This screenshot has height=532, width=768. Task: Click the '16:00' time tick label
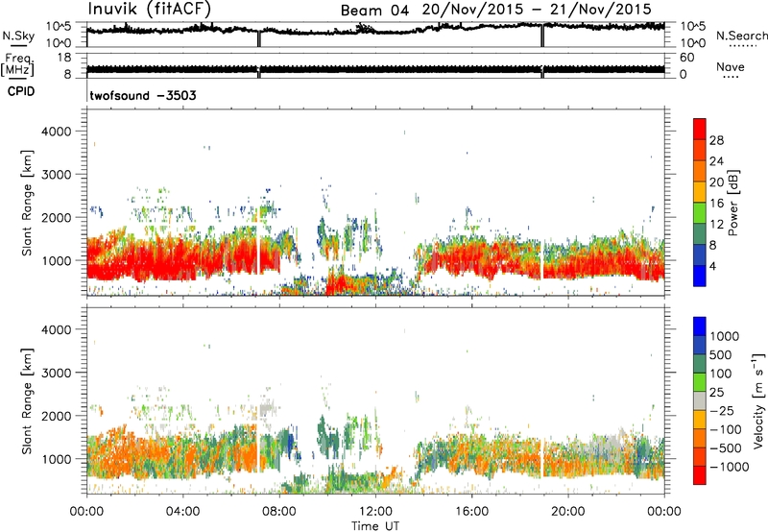pyautogui.click(x=471, y=512)
